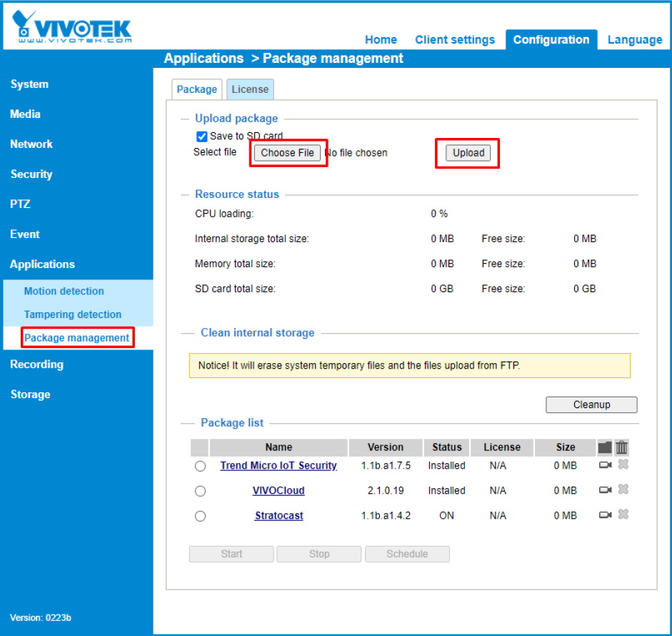Expand the Recording sidebar menu

(36, 364)
